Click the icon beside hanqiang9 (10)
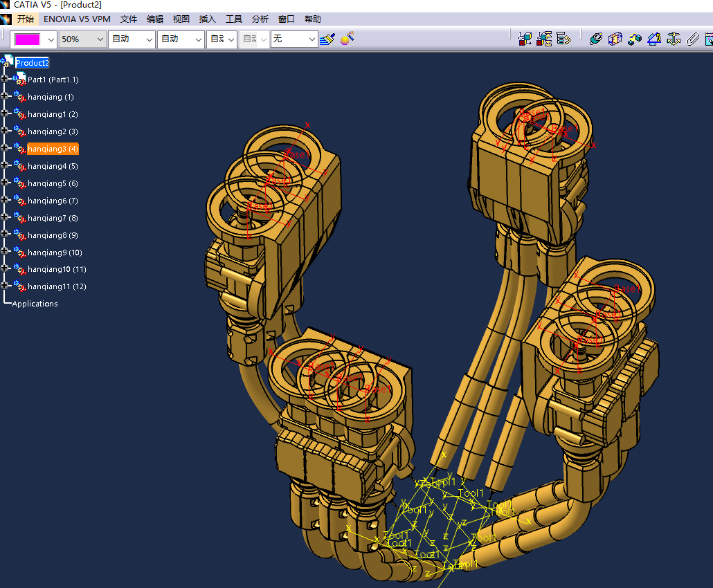Viewport: 713px width, 588px height. tap(19, 252)
